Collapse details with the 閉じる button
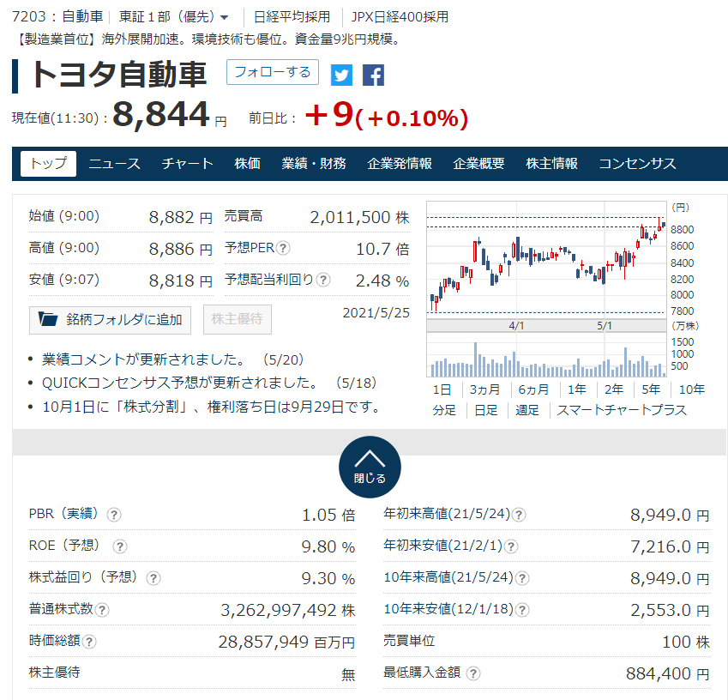Viewport: 728px width, 700px height. [x=370, y=467]
